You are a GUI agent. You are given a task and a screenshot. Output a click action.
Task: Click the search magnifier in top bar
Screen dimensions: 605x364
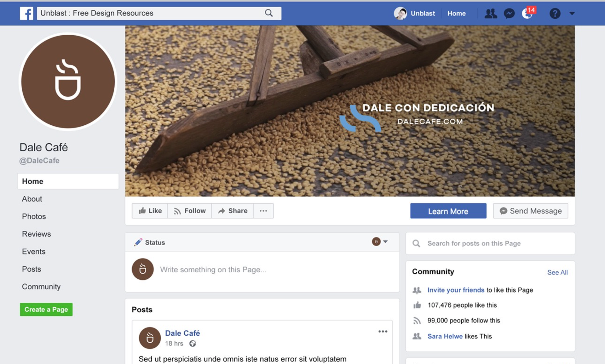click(269, 13)
